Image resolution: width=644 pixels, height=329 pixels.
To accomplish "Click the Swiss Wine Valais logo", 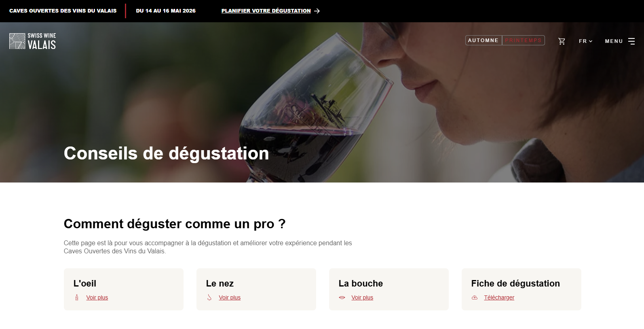I will click(32, 41).
